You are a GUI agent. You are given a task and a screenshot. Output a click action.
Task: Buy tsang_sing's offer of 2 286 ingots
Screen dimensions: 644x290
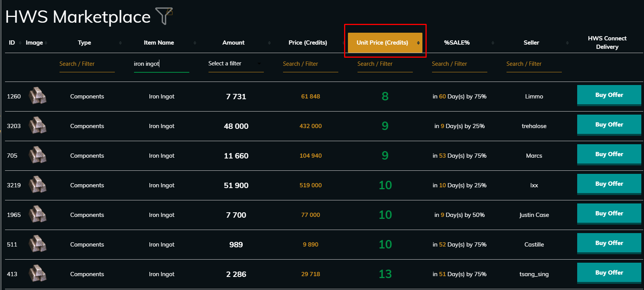609,273
